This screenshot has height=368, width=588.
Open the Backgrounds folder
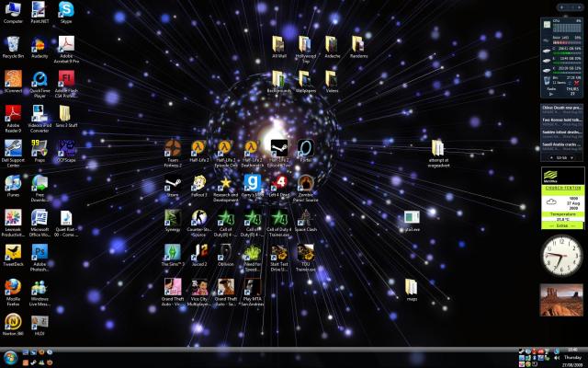coord(279,81)
